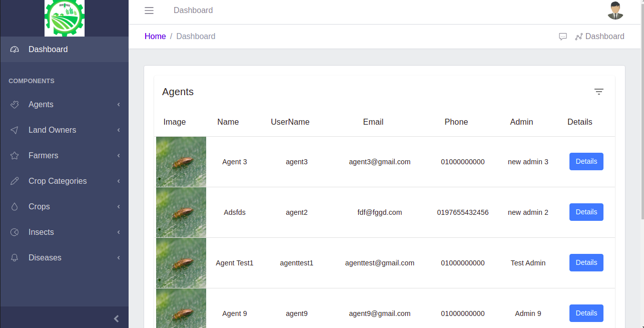Viewport: 644px width, 328px height.
Task: Click the hamburger menu toggle icon
Action: point(149,11)
